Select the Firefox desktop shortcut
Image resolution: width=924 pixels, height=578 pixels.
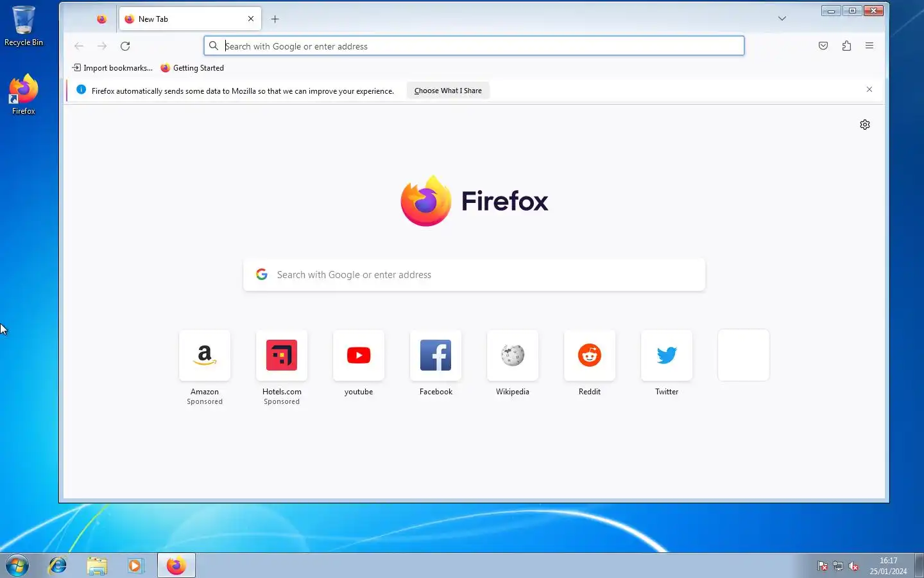(x=24, y=94)
